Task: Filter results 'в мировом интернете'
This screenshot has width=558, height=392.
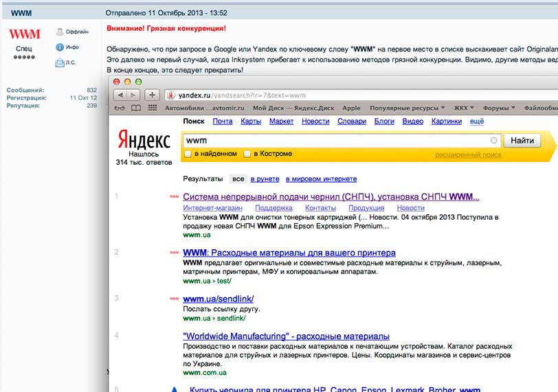Action: [321, 178]
